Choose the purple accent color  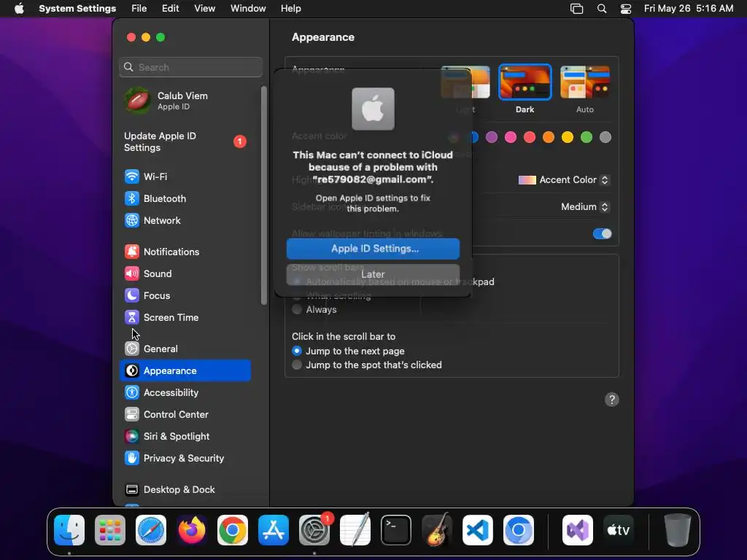(x=492, y=138)
